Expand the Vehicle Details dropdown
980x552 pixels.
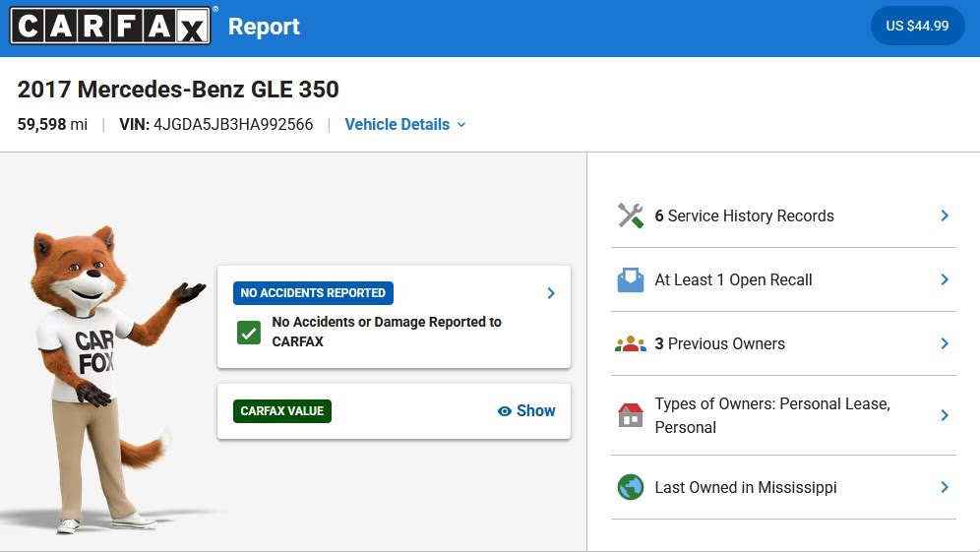(405, 124)
